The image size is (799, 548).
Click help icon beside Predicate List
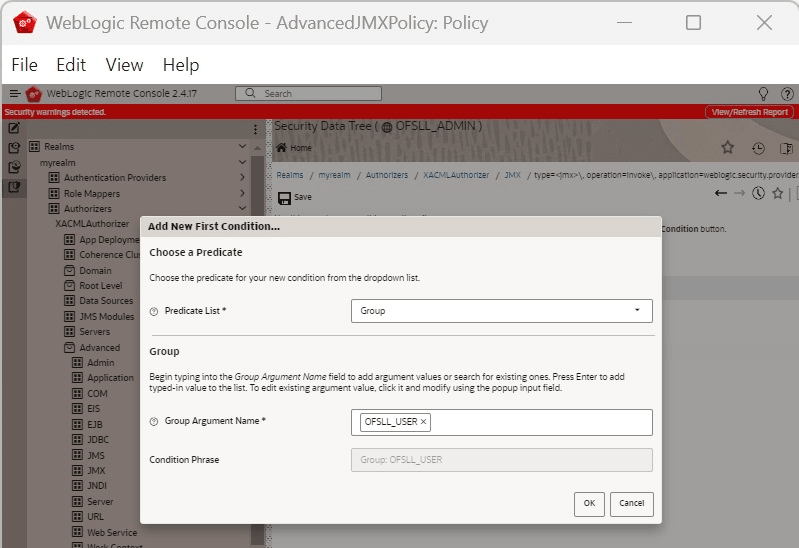154,311
